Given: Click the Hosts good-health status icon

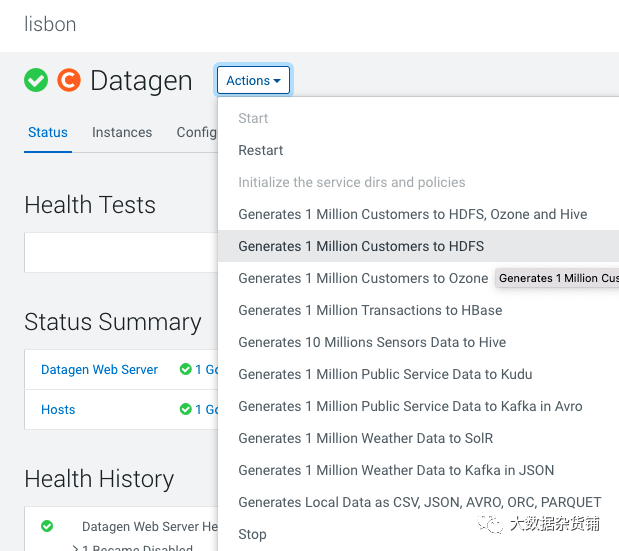Looking at the screenshot, I should 186,409.
